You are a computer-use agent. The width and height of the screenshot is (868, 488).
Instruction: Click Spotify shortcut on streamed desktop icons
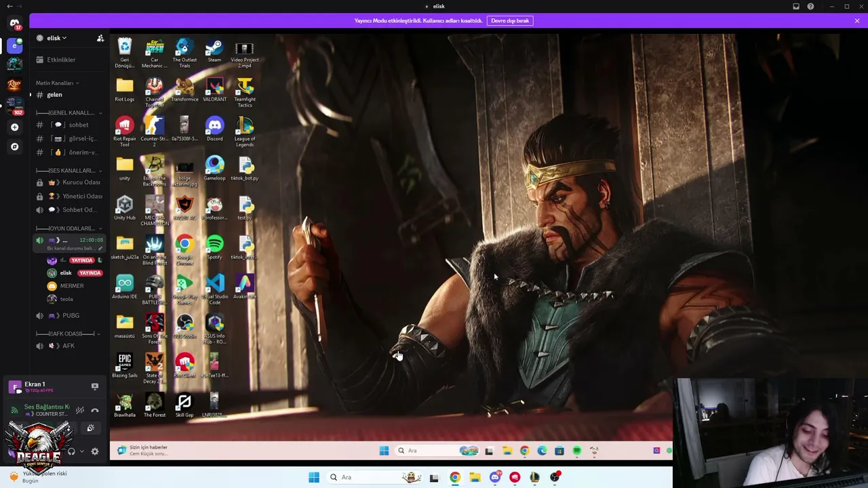click(x=214, y=248)
